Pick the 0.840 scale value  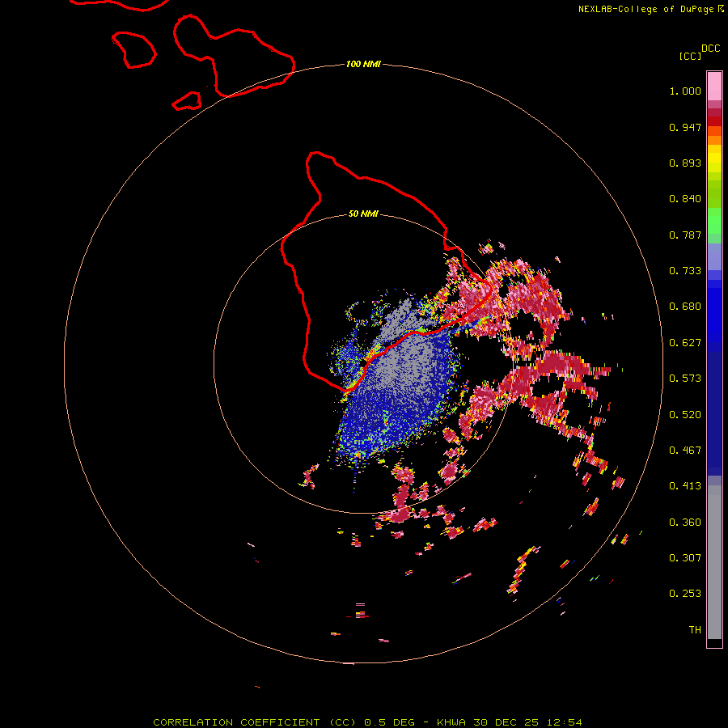[x=685, y=199]
